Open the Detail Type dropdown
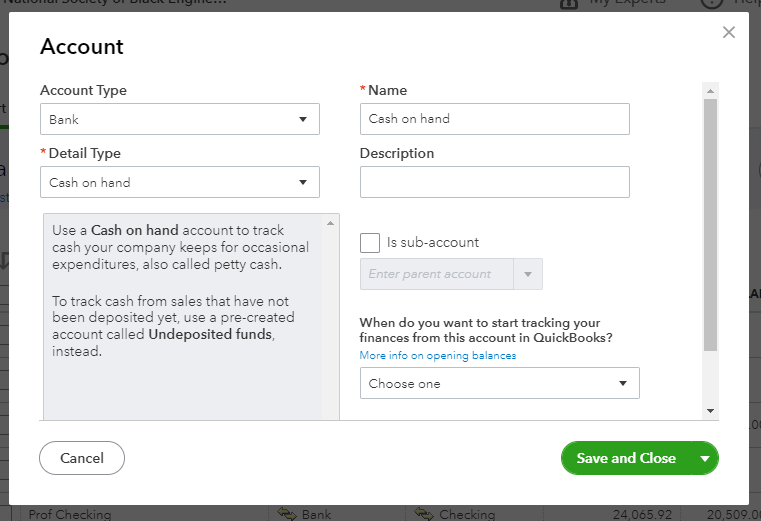 (180, 182)
